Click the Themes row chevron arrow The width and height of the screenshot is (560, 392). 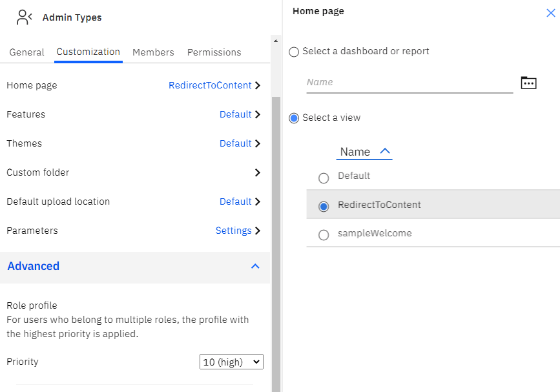coord(258,143)
